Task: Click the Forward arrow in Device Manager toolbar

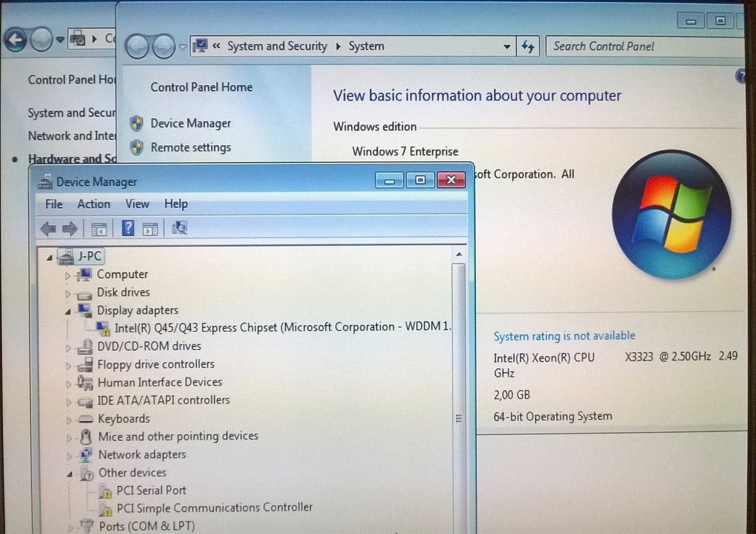Action: [x=69, y=229]
